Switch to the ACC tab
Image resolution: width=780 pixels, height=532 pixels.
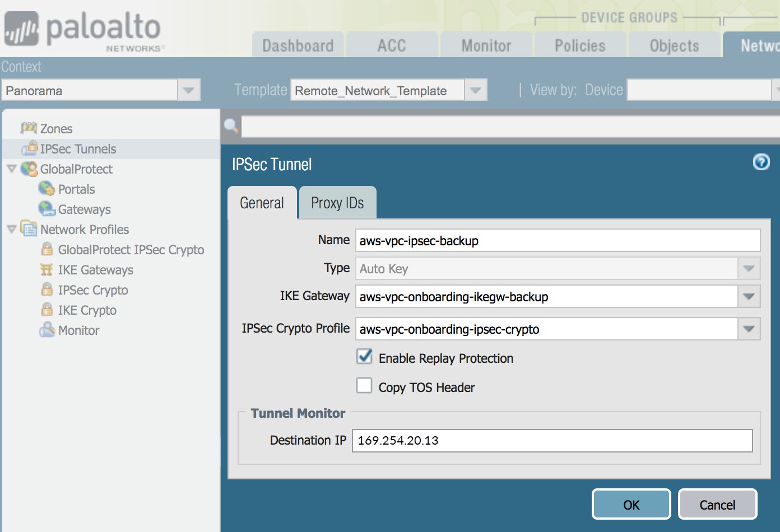(392, 45)
